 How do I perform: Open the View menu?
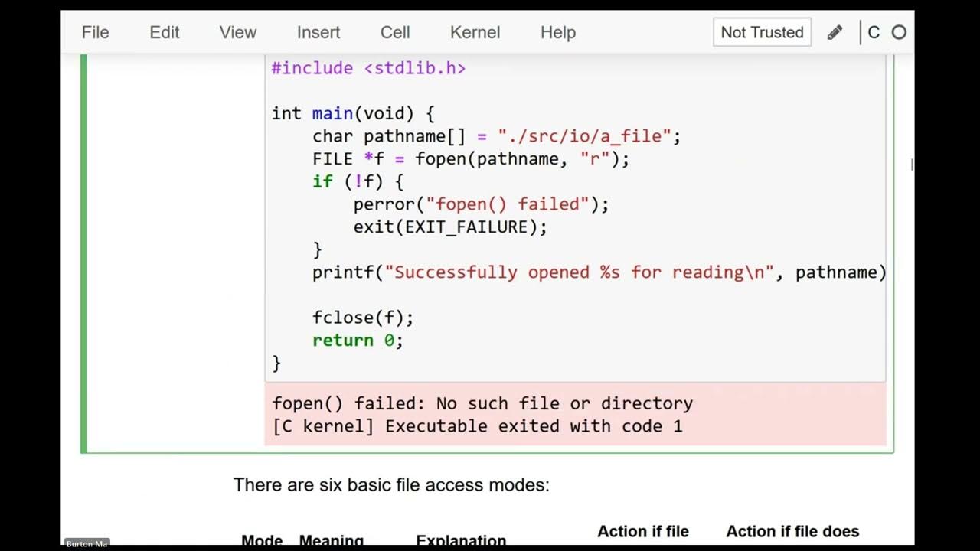[237, 33]
